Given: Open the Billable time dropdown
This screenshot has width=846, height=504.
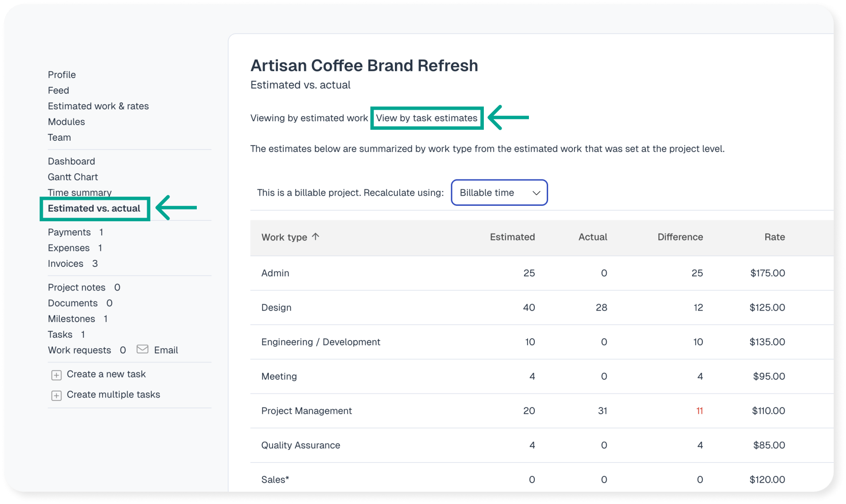Looking at the screenshot, I should tap(499, 193).
